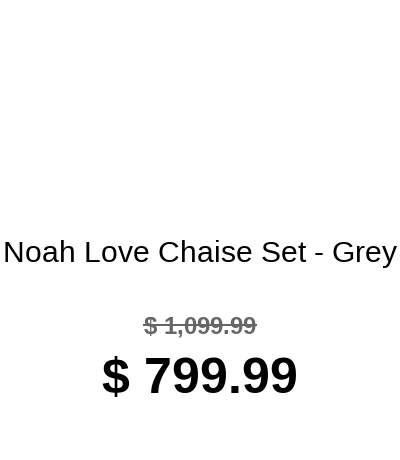Open the Noah Love Chaise Set - Grey product

click(x=200, y=252)
